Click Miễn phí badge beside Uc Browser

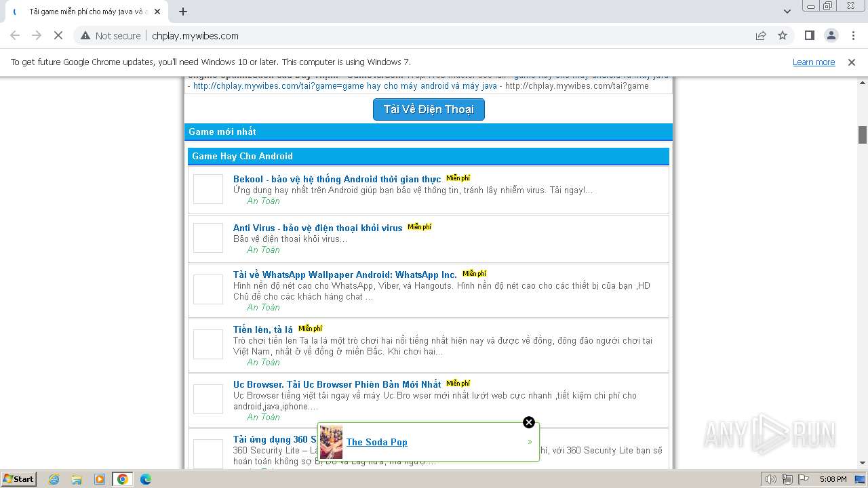(x=458, y=384)
